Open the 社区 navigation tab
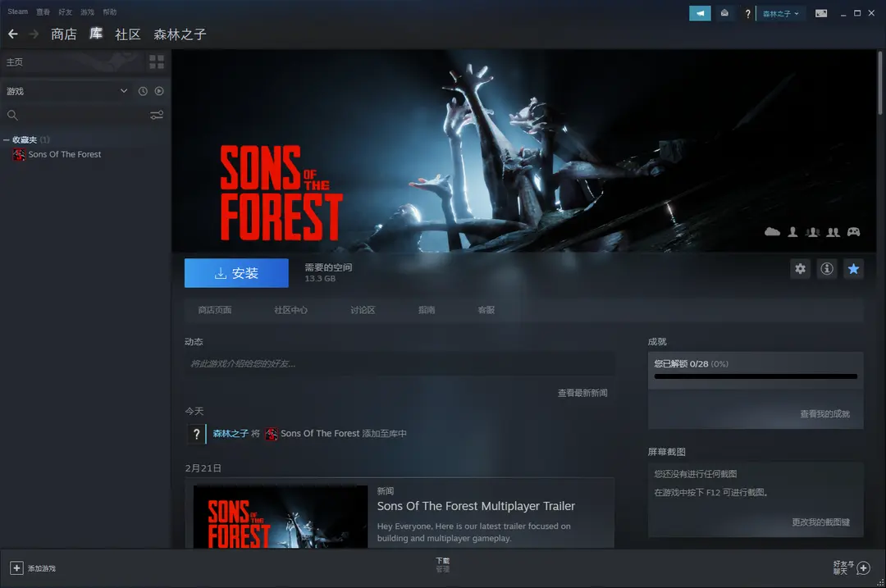Screen dimensions: 886x588 (x=128, y=34)
